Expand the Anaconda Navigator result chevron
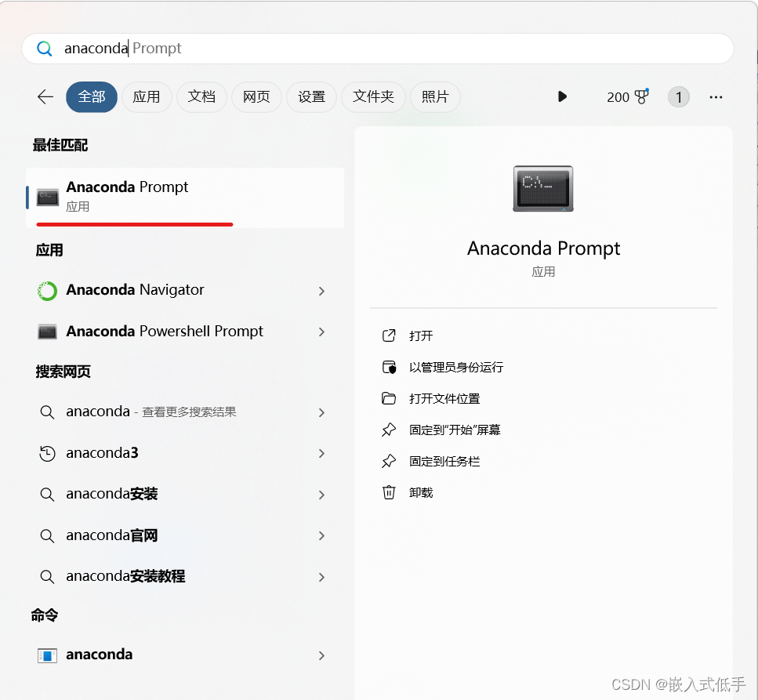The image size is (758, 700). (x=321, y=291)
